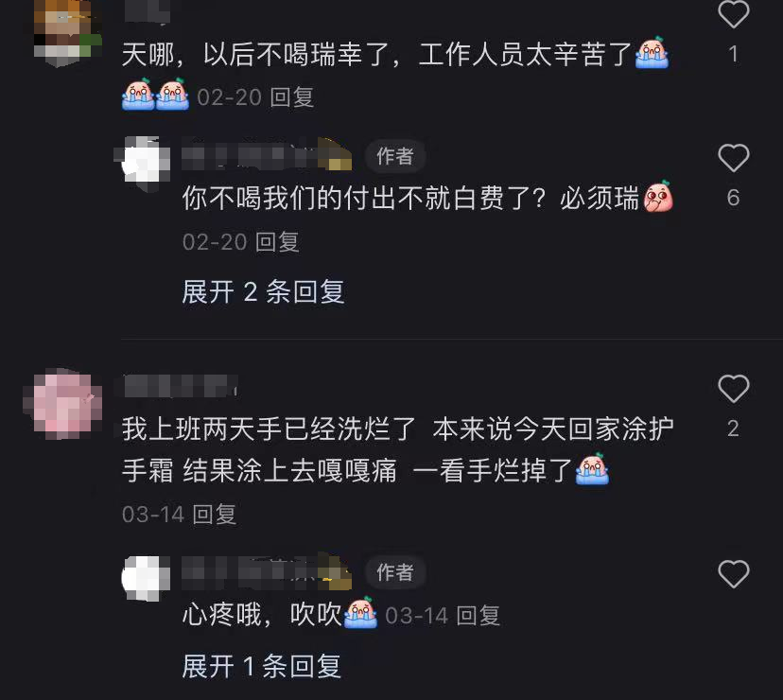Like the author's '心疼哦，吹吹' reply
The height and width of the screenshot is (700, 783).
(733, 573)
